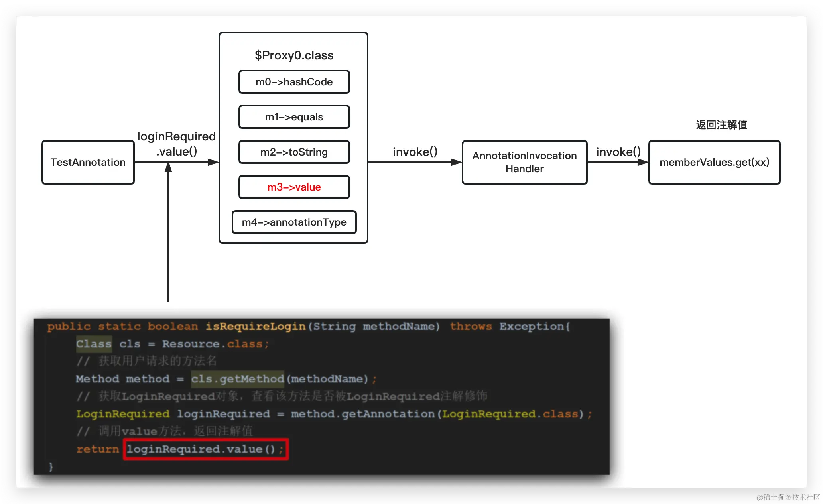823x504 pixels.
Task: Click highlighted Class keyword in code
Action: pyautogui.click(x=94, y=344)
